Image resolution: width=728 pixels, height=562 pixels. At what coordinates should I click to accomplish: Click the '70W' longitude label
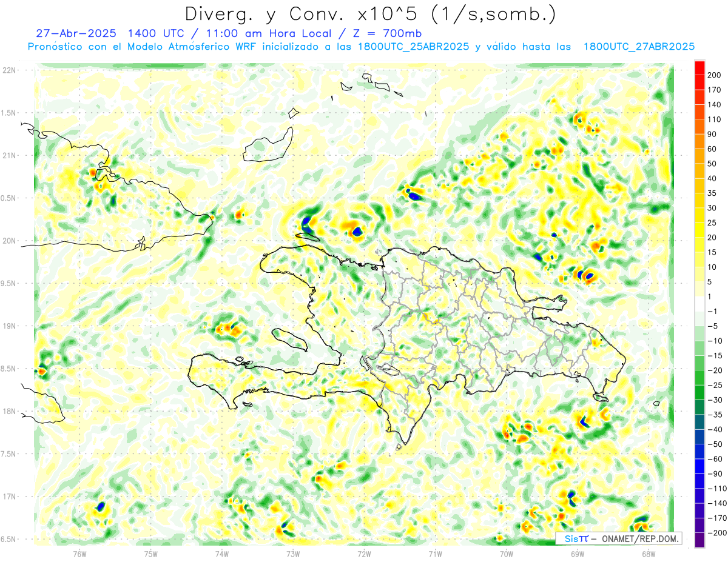pos(506,554)
